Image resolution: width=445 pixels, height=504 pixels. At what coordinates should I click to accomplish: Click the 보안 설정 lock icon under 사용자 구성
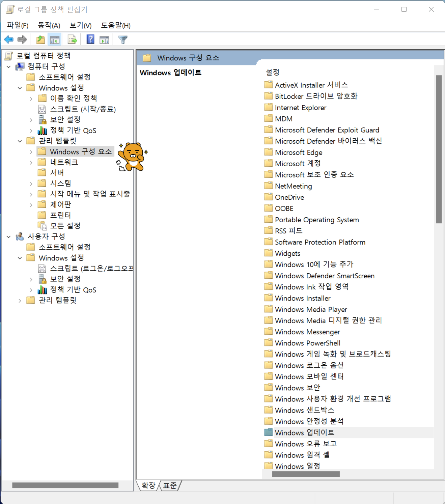tap(42, 279)
